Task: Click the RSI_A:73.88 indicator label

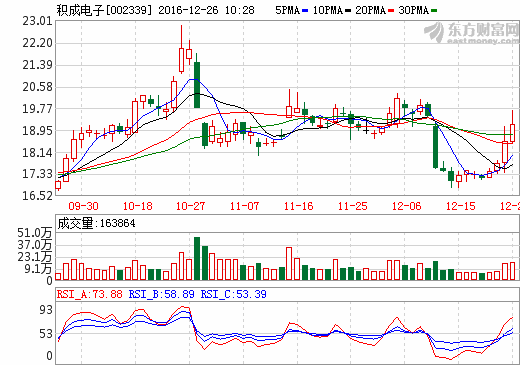Action: (x=89, y=294)
